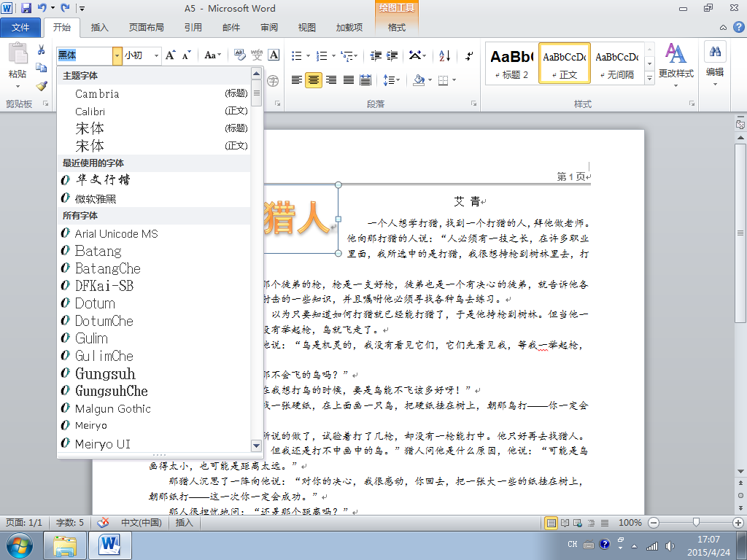Click the Cut scissors icon
This screenshot has width=747, height=560.
coord(42,50)
